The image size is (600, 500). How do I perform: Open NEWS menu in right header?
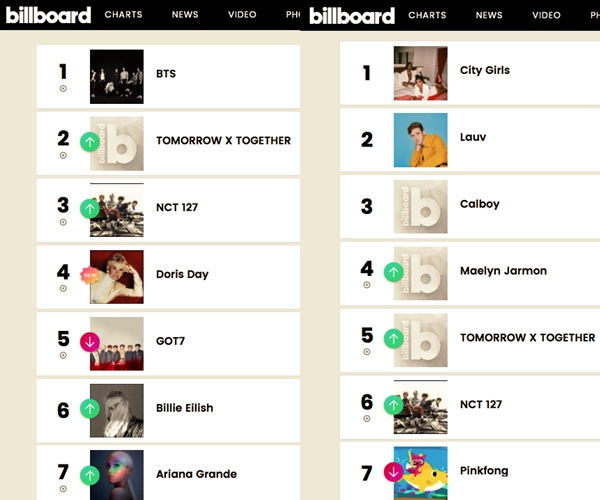click(489, 15)
